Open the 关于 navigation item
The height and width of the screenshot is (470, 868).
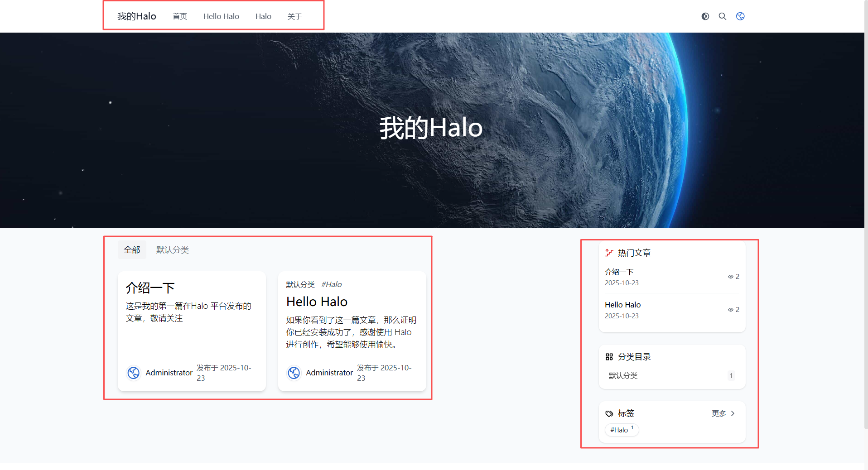[294, 16]
